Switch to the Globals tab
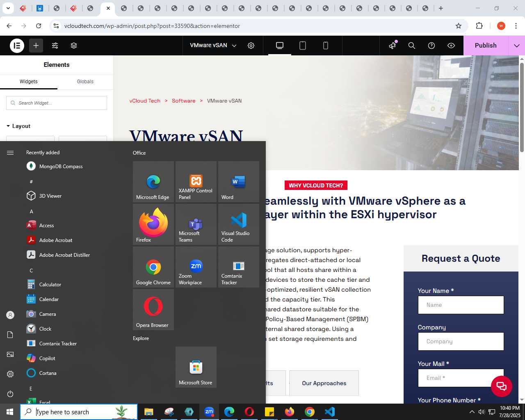The image size is (525, 420). pyautogui.click(x=85, y=82)
